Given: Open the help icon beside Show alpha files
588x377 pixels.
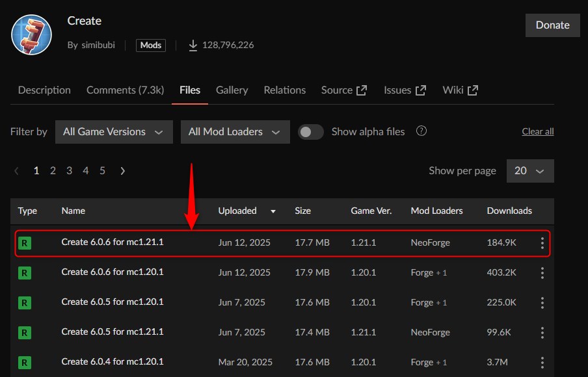Looking at the screenshot, I should (421, 131).
